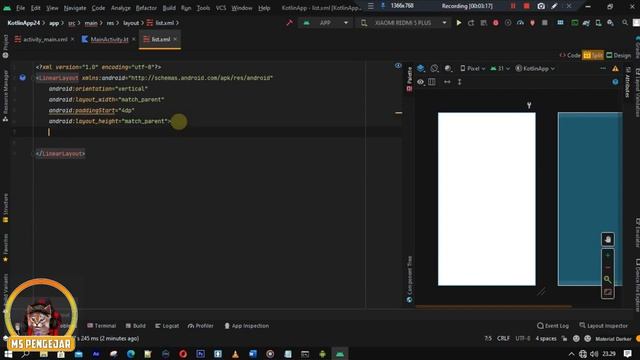
Task: Open the 4 spaces indent selector
Action: pyautogui.click(x=546, y=338)
